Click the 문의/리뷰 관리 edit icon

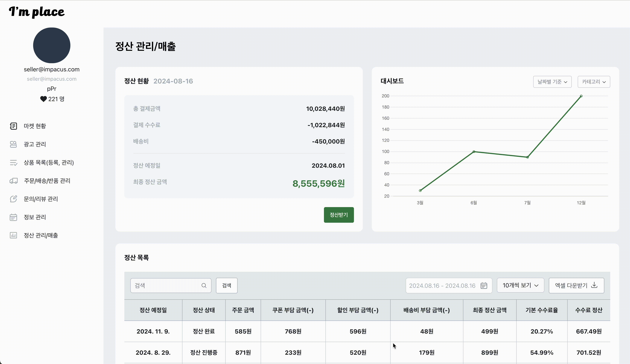[x=13, y=199]
